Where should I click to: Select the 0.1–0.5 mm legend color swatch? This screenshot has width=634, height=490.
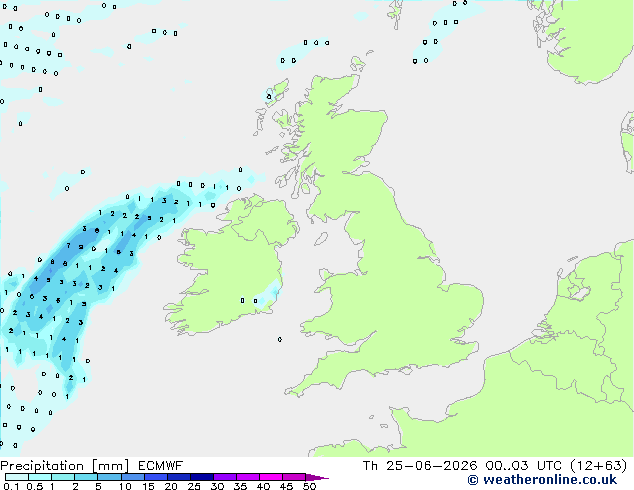click(x=17, y=477)
